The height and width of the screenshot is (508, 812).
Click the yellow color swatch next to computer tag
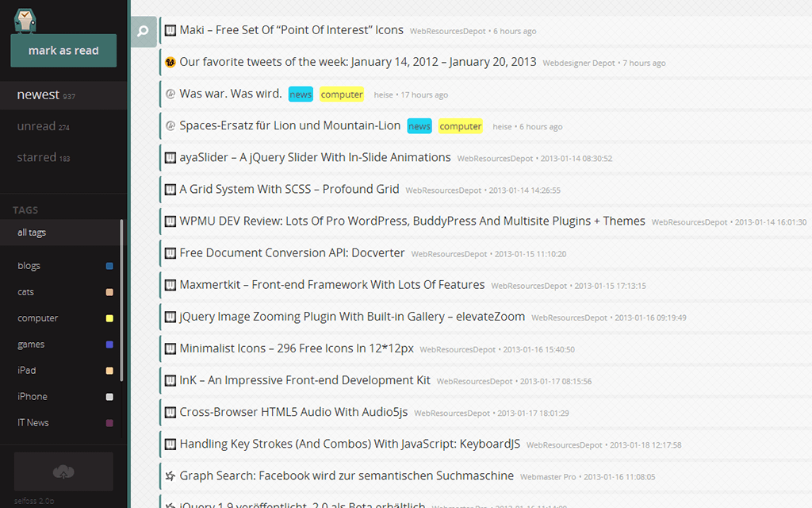109,318
